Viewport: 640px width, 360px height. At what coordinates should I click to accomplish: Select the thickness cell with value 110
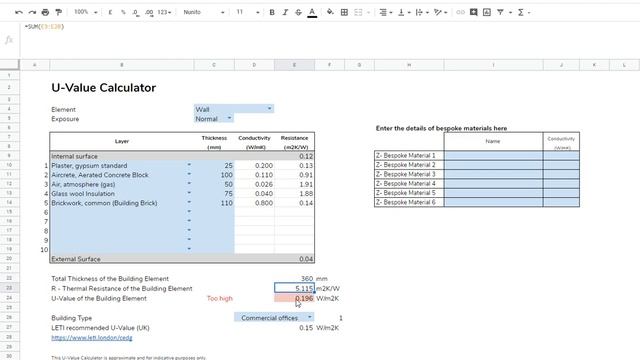coord(214,203)
